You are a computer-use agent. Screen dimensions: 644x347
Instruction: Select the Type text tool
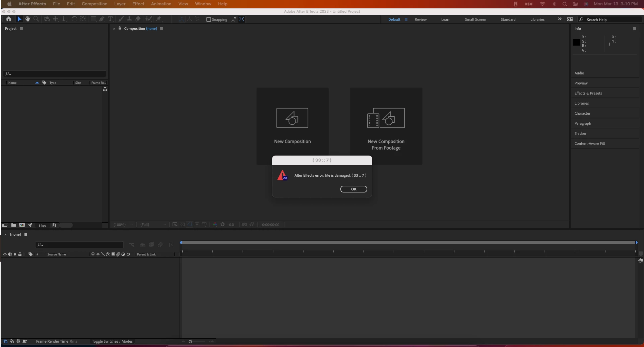pos(110,19)
